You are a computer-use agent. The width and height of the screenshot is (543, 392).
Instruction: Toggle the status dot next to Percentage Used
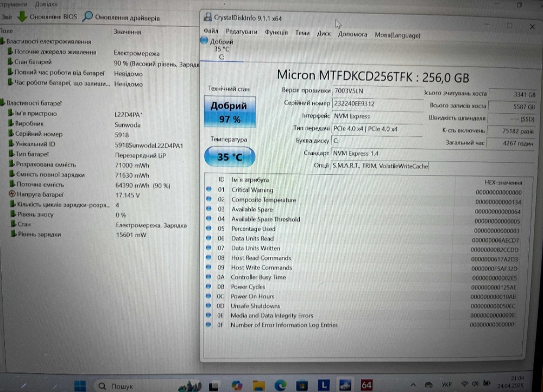(x=209, y=229)
